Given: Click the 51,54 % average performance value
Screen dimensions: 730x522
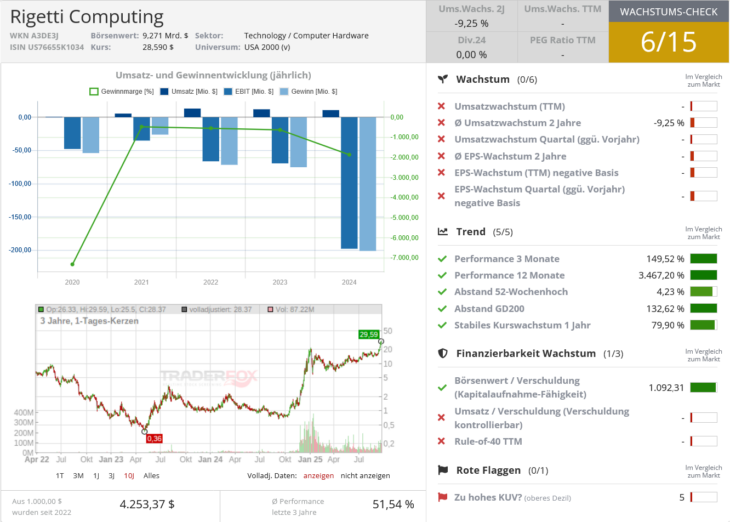Looking at the screenshot, I should pos(393,504).
